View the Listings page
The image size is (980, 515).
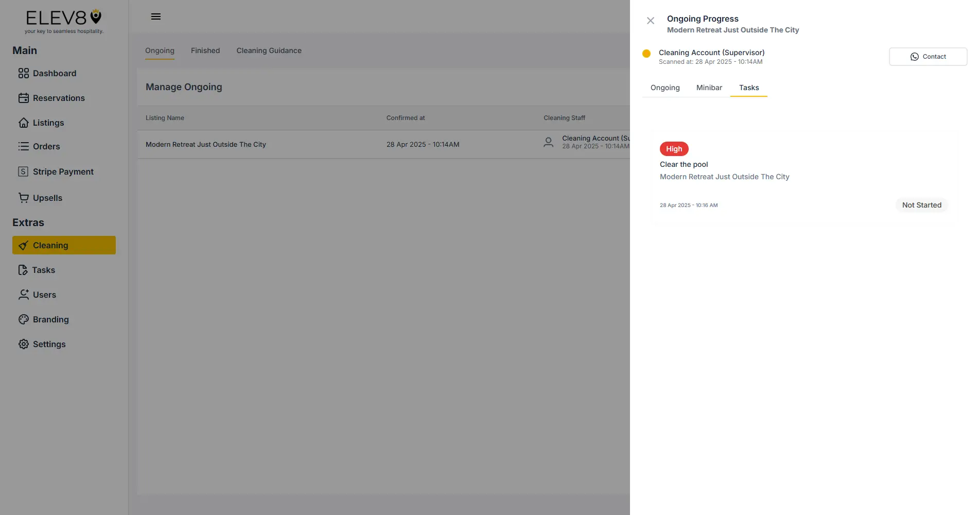point(48,123)
